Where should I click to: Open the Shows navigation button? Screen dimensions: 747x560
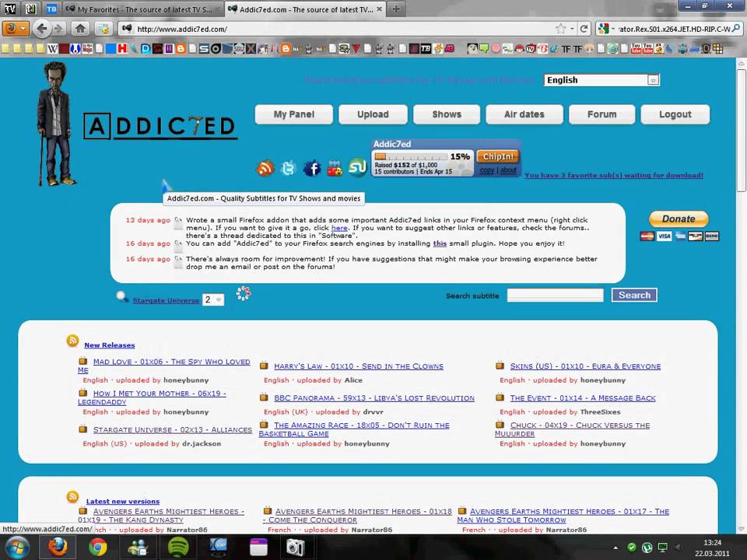pos(447,114)
